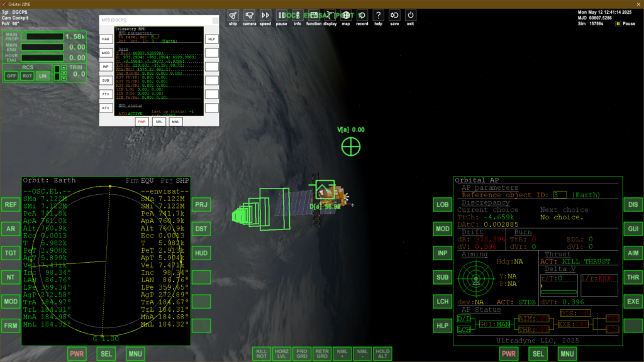Click LOB button on Orbital AP
This screenshot has width=644, height=362.
coord(442,204)
